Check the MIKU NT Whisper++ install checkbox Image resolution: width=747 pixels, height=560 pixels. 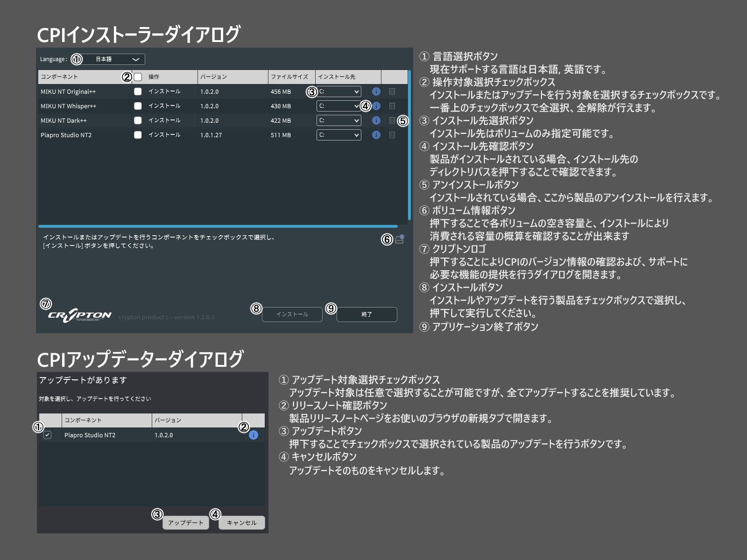(138, 106)
